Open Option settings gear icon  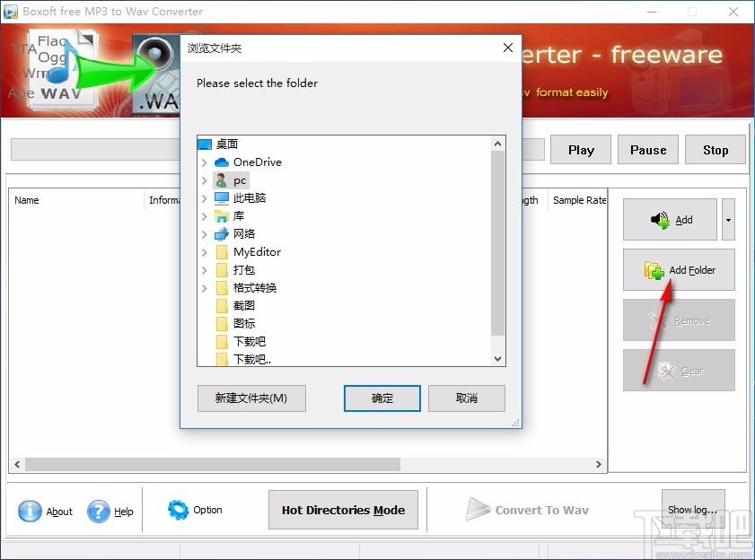tap(178, 510)
